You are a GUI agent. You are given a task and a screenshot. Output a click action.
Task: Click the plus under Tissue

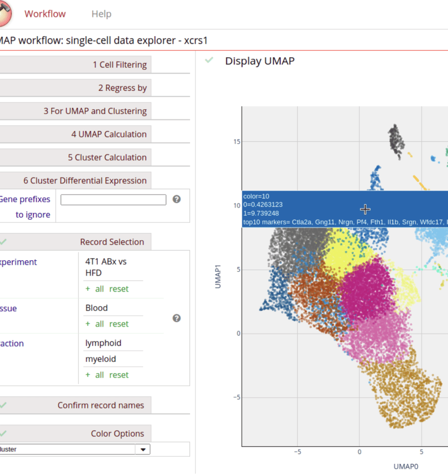point(88,324)
